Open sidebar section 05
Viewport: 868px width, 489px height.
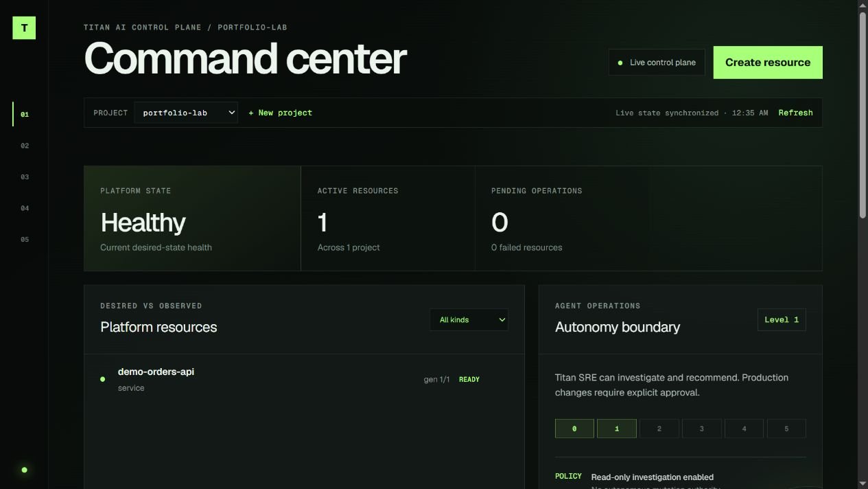[25, 239]
